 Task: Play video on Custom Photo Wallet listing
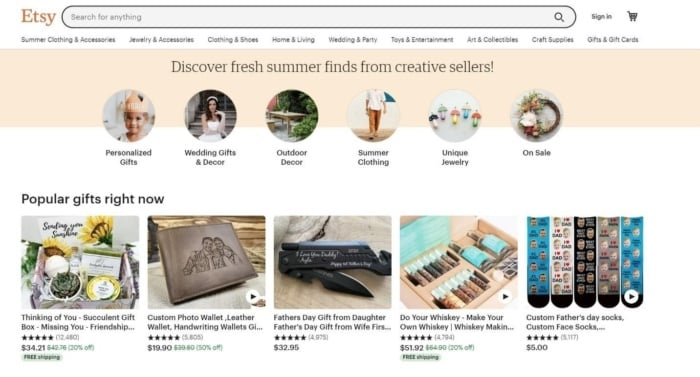[253, 296]
